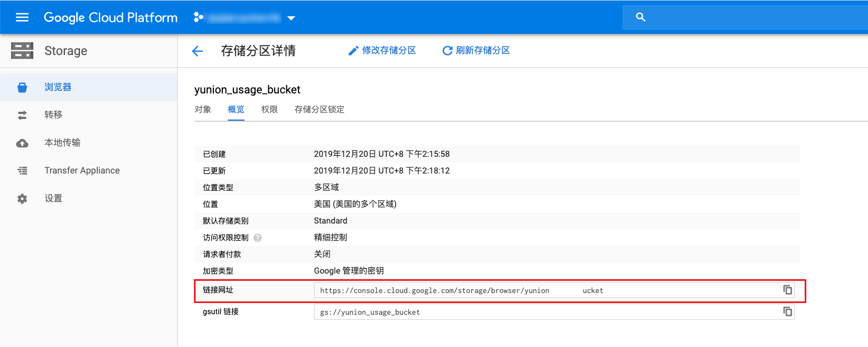Click 修改存储分区 button
This screenshot has height=347, width=868.
[x=382, y=51]
